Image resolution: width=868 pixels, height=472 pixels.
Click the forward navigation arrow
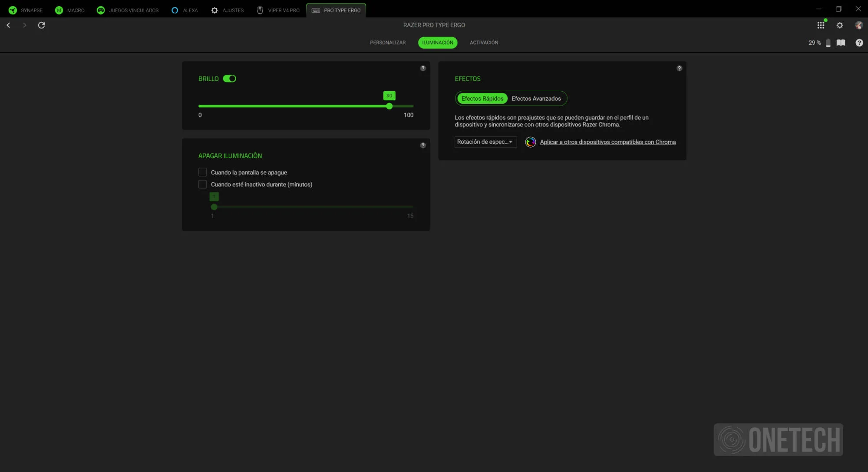24,25
